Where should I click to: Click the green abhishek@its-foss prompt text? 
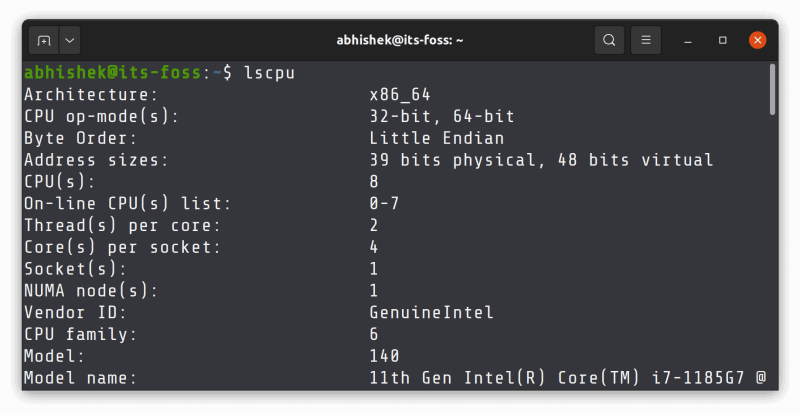coord(112,73)
